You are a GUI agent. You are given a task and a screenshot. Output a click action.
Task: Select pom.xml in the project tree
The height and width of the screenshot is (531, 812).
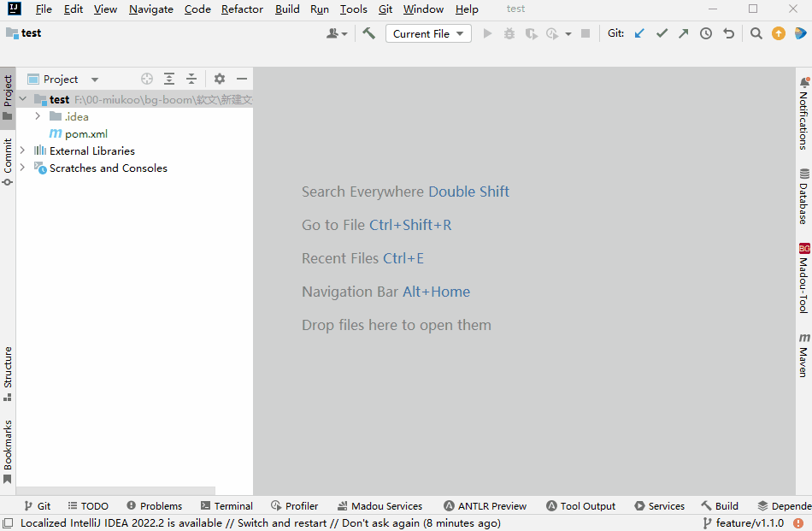coord(86,133)
